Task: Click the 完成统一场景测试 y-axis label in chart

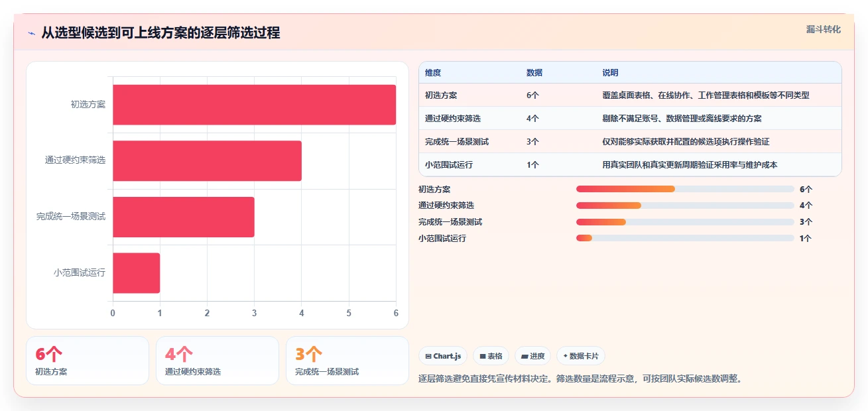Action: click(71, 217)
